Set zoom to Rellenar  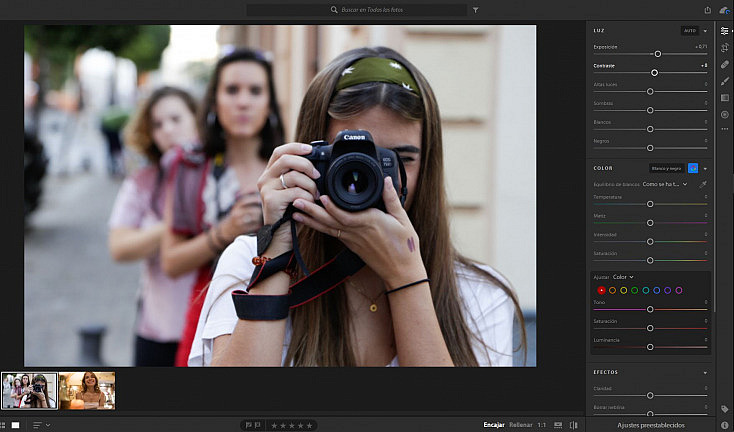[521, 425]
